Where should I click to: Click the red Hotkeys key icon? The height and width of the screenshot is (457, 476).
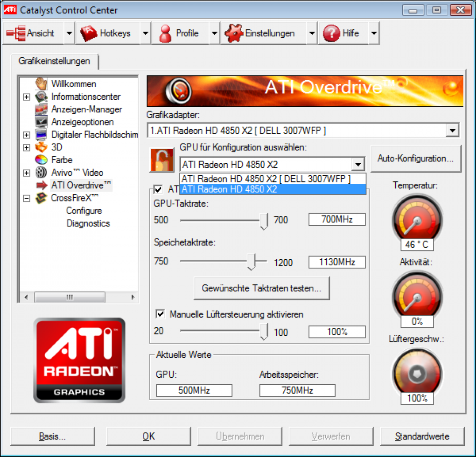point(88,34)
